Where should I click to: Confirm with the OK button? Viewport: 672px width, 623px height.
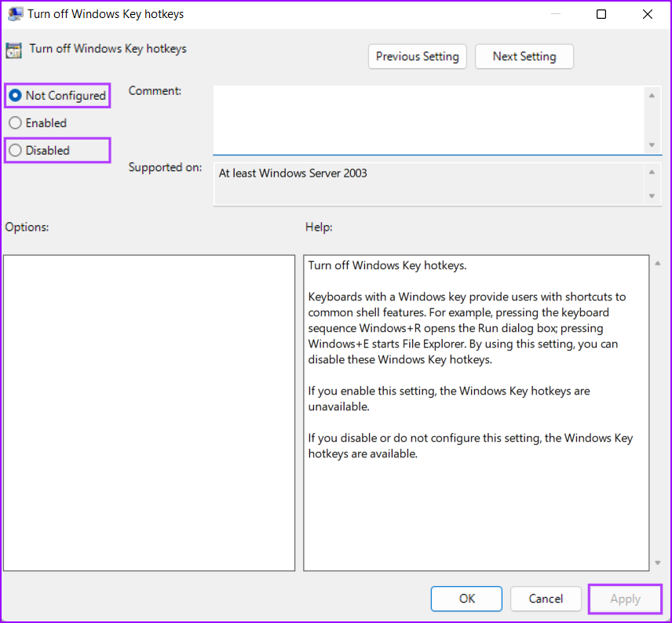coord(466,599)
